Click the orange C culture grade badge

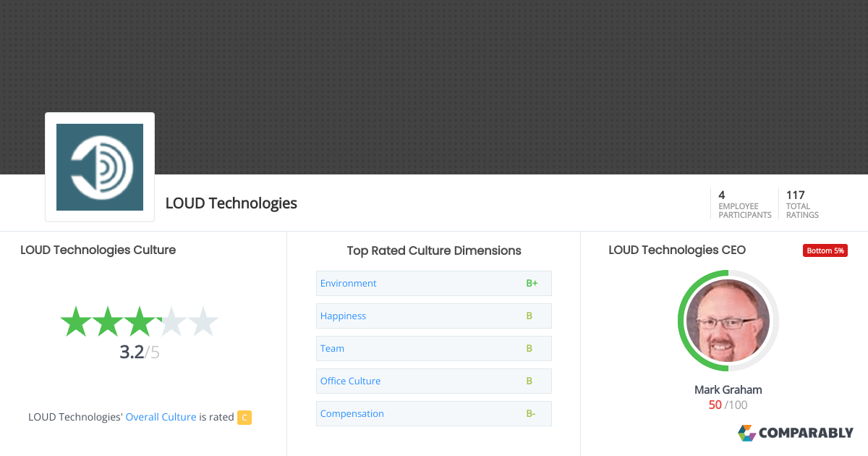click(x=244, y=417)
